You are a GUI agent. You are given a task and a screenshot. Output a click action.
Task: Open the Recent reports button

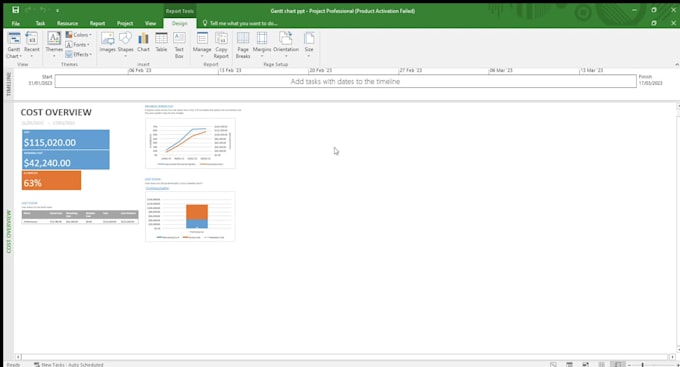(x=32, y=45)
